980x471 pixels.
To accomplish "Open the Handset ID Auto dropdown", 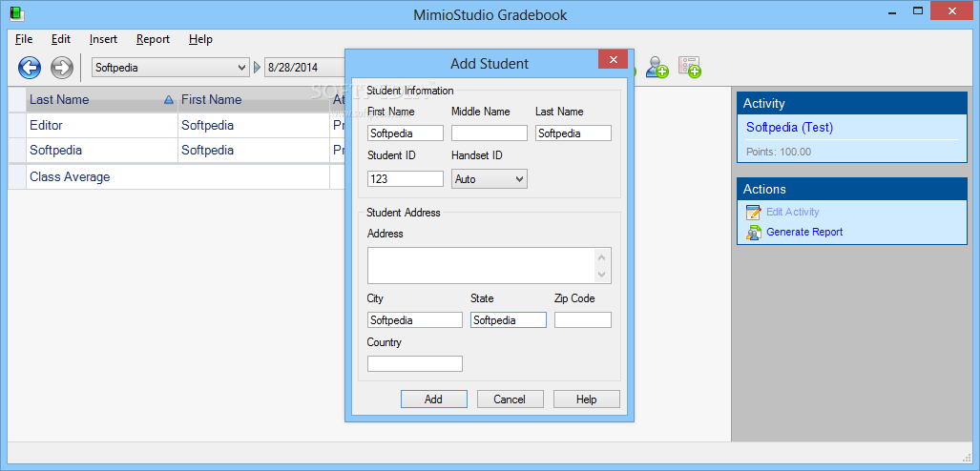I will (x=519, y=179).
